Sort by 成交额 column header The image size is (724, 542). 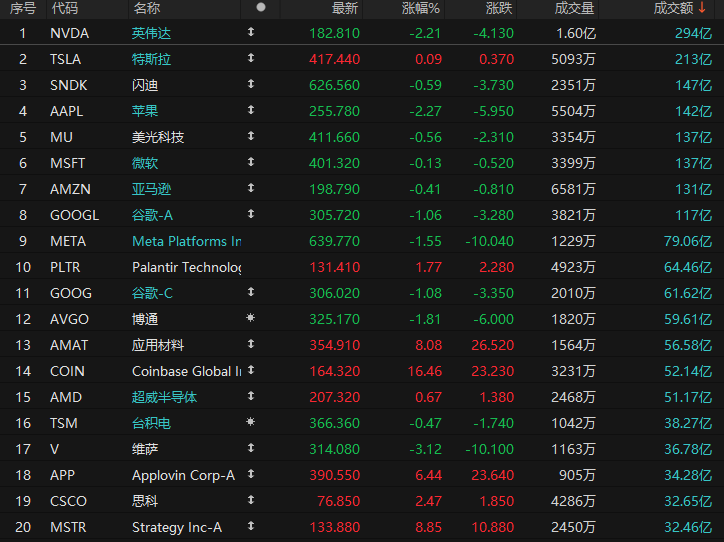[673, 8]
